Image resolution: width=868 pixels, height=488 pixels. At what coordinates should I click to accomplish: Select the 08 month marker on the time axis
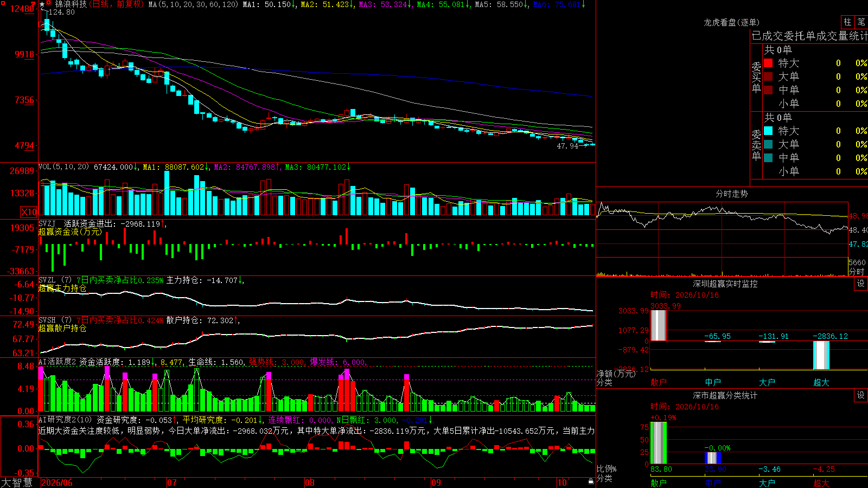coord(310,483)
